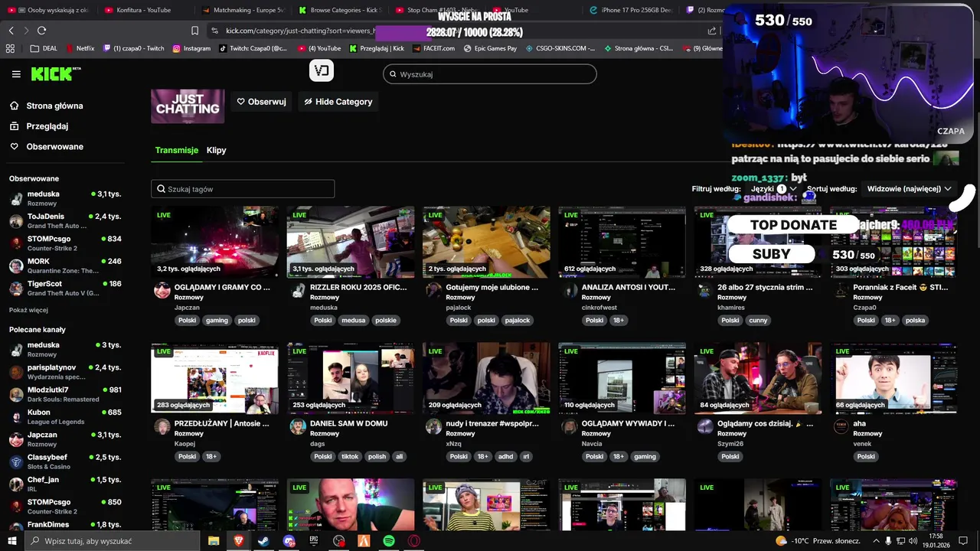Click the bookmark icon in the address bar
980x551 pixels.
pyautogui.click(x=194, y=31)
